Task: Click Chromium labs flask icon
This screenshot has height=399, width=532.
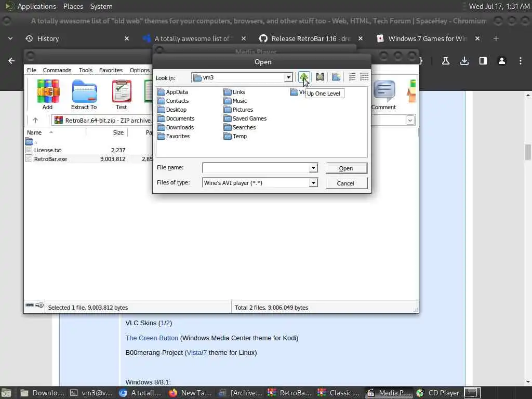Action: 445,61
